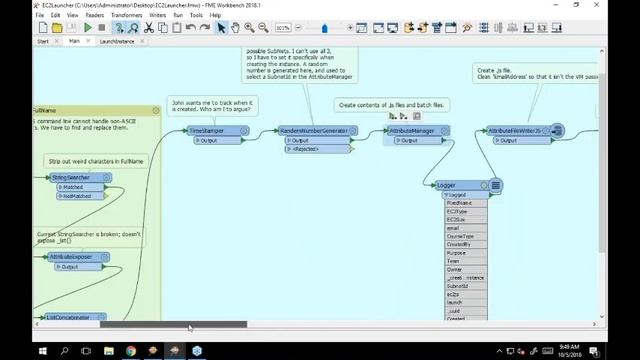640x360 pixels.
Task: Open the File menu
Action: click(40, 15)
